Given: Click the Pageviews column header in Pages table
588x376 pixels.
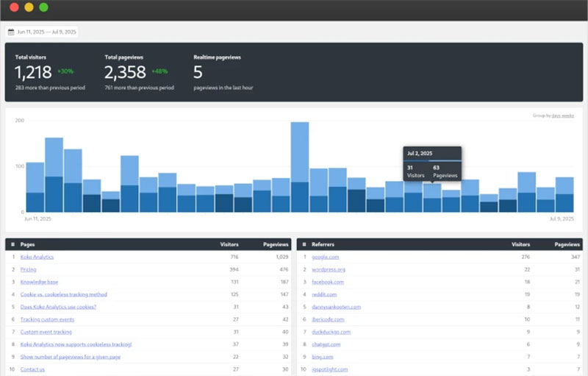Looking at the screenshot, I should coord(276,244).
